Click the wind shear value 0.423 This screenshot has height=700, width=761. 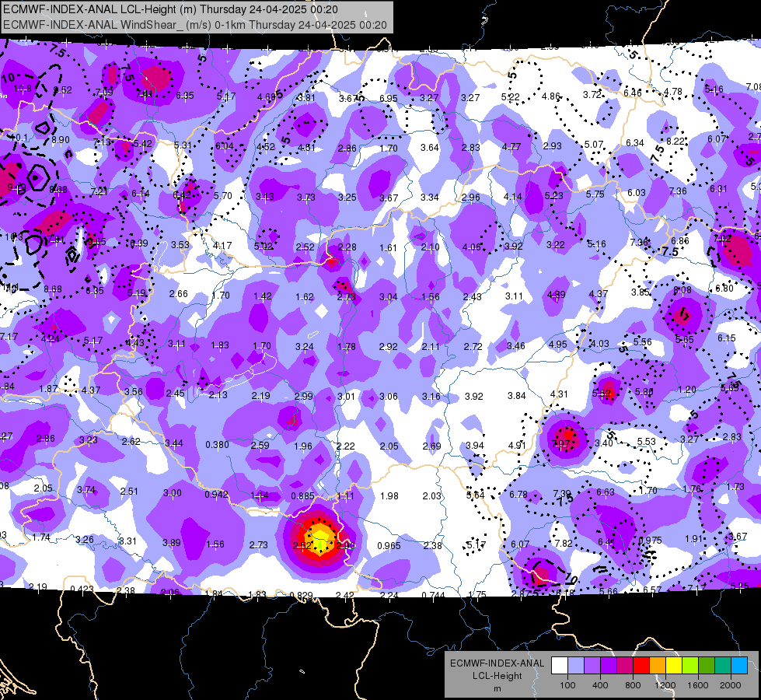tap(82, 590)
